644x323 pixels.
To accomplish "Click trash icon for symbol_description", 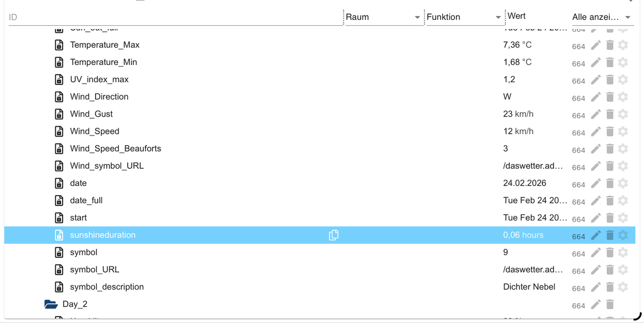I will (x=610, y=287).
